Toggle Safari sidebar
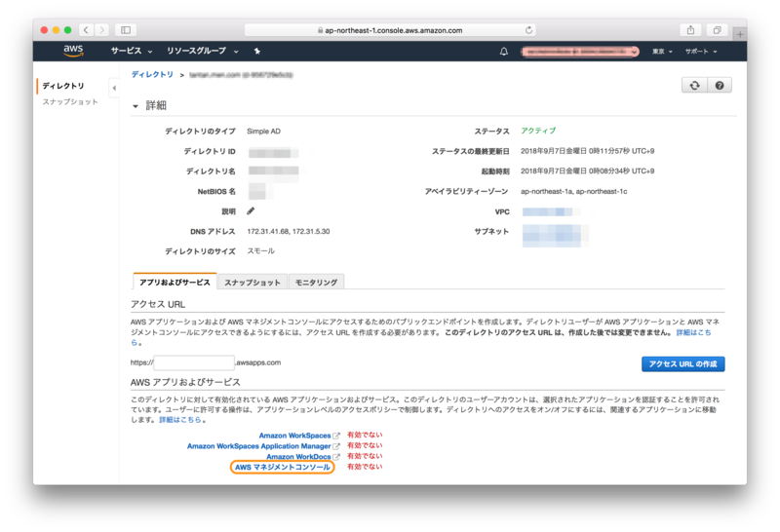 [x=126, y=30]
